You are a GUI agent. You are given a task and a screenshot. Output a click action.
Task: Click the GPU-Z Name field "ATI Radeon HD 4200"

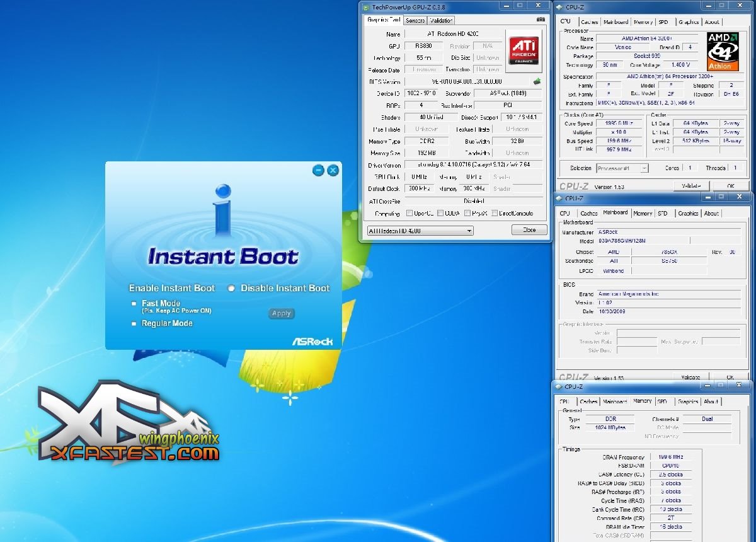point(454,35)
